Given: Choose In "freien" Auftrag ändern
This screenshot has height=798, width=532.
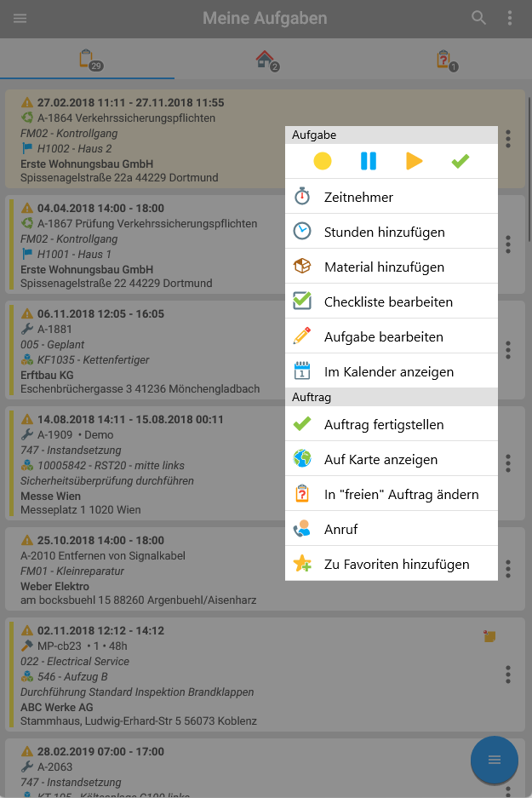Looking at the screenshot, I should [391, 494].
